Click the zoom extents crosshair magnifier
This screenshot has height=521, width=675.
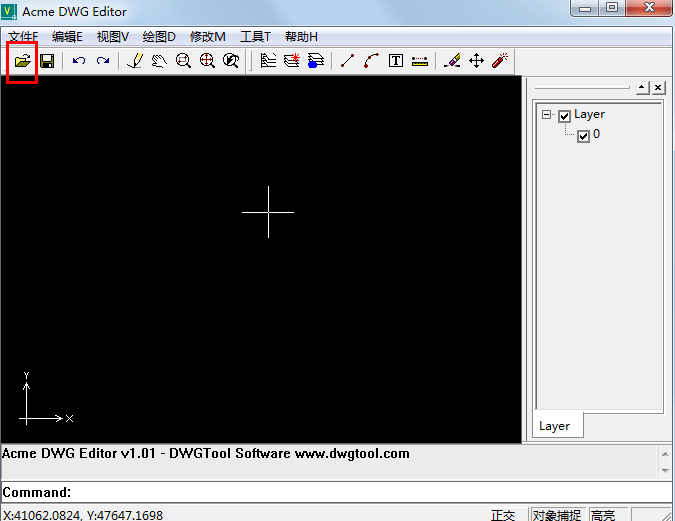[207, 61]
